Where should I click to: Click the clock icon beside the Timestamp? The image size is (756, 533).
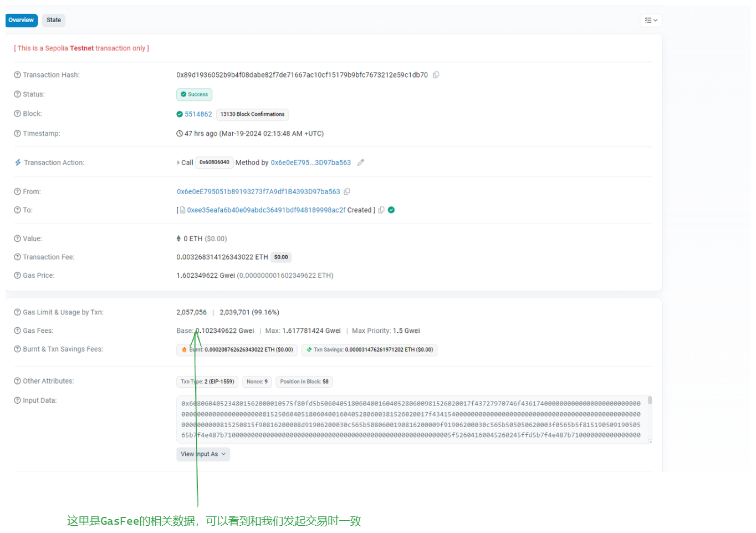[178, 133]
